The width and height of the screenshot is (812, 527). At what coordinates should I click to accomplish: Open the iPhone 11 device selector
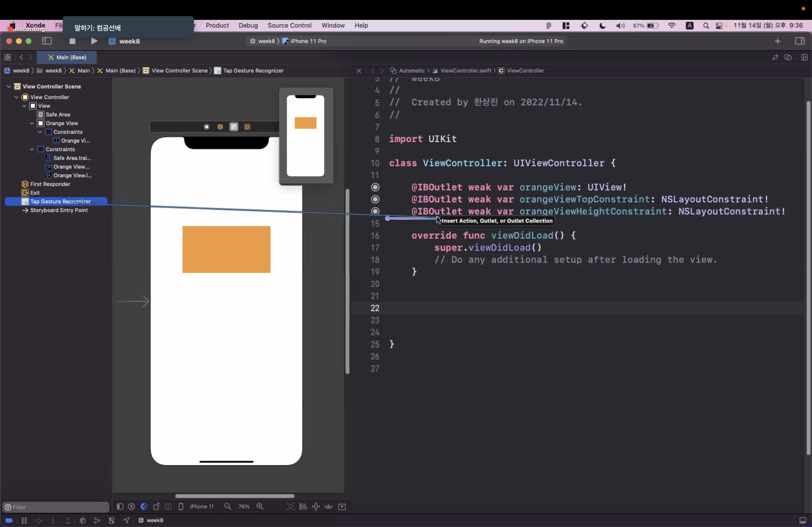point(197,507)
